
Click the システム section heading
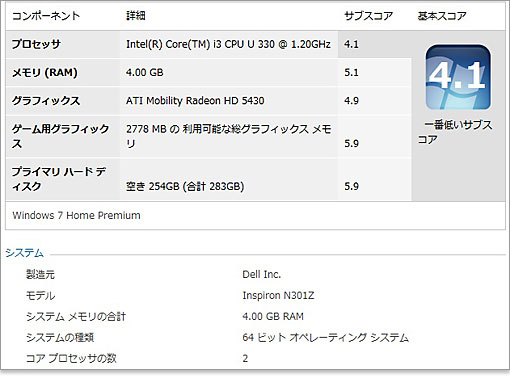24,253
